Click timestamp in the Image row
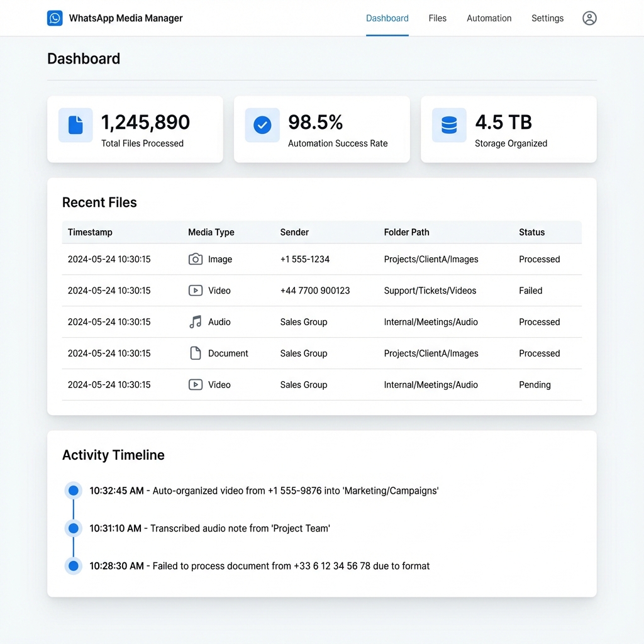644x644 pixels. [109, 259]
